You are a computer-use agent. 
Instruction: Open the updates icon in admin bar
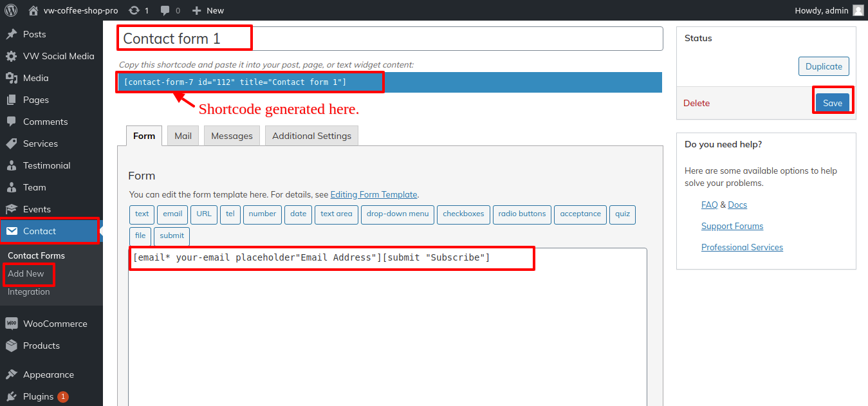134,10
